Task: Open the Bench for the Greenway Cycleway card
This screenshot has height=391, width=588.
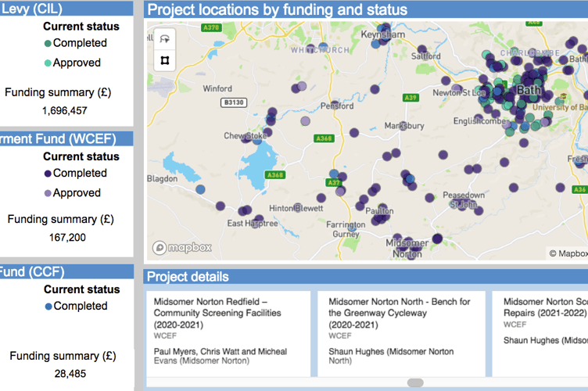Action: point(401,334)
